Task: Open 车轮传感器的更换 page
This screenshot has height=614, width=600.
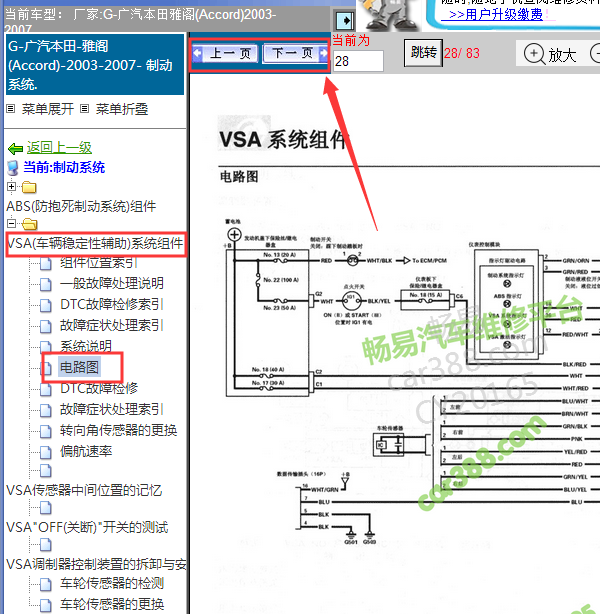Action: click(112, 604)
